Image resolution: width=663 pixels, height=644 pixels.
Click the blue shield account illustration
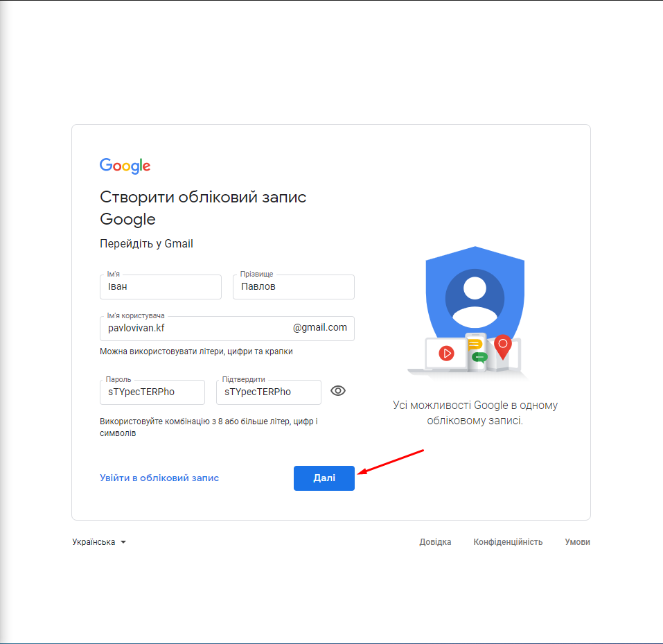tap(475, 296)
